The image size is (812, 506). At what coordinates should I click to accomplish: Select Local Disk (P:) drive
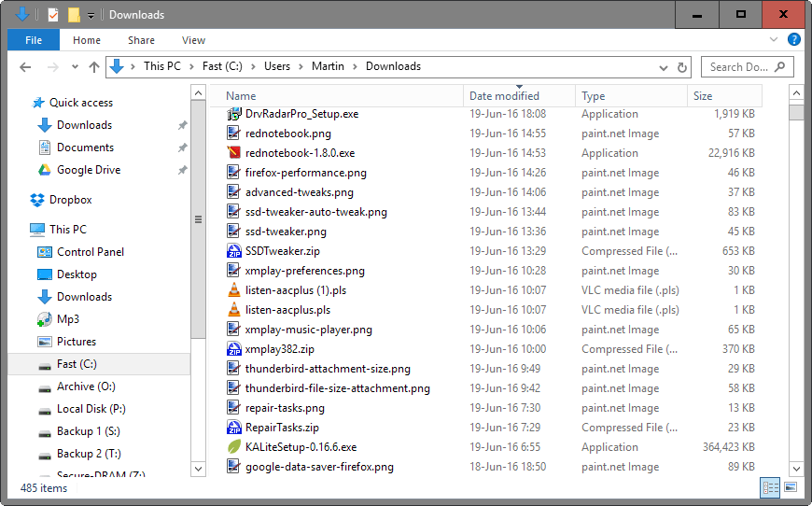(x=91, y=409)
